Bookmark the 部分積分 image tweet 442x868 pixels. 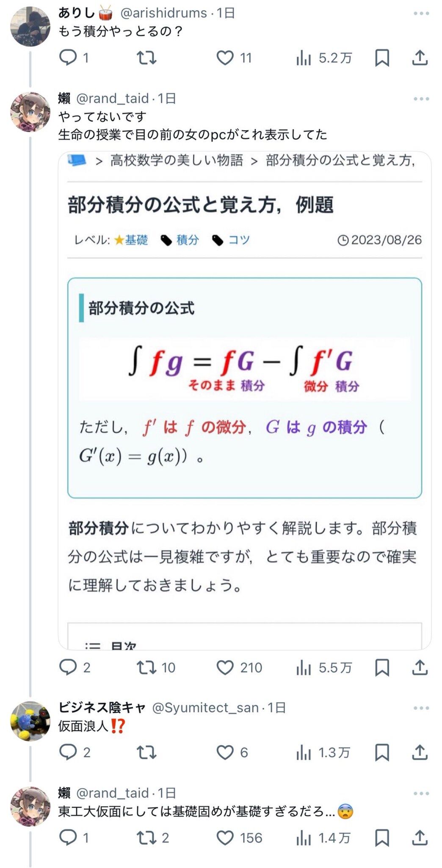coord(382,668)
